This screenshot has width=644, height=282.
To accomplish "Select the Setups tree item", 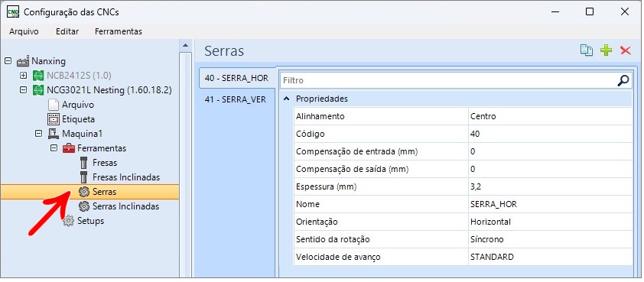I will pos(90,221).
